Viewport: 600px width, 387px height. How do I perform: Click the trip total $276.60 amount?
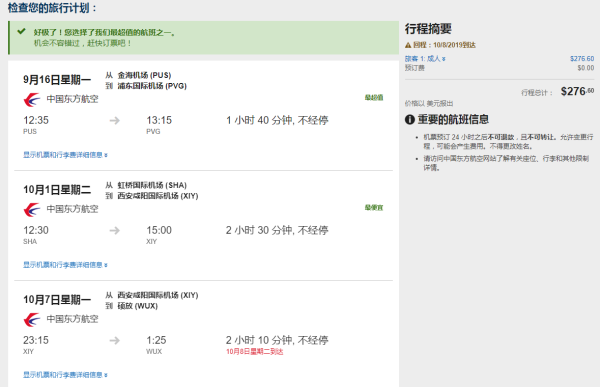coord(577,91)
